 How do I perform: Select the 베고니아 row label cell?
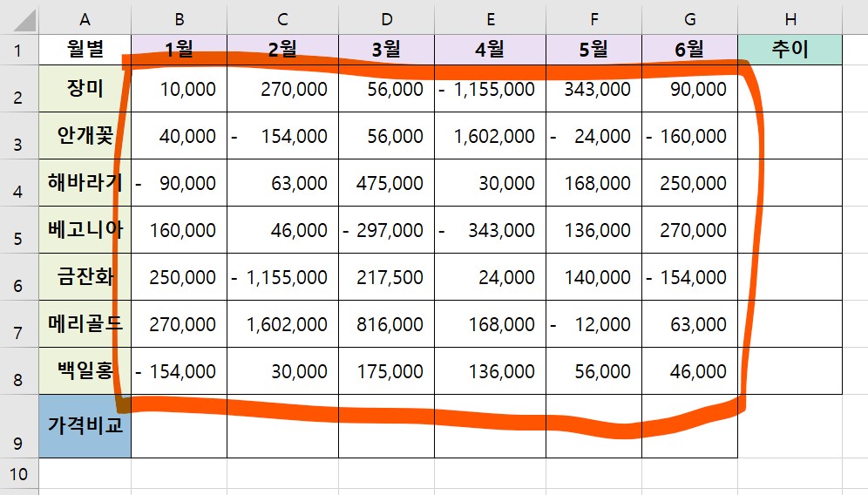click(x=85, y=230)
